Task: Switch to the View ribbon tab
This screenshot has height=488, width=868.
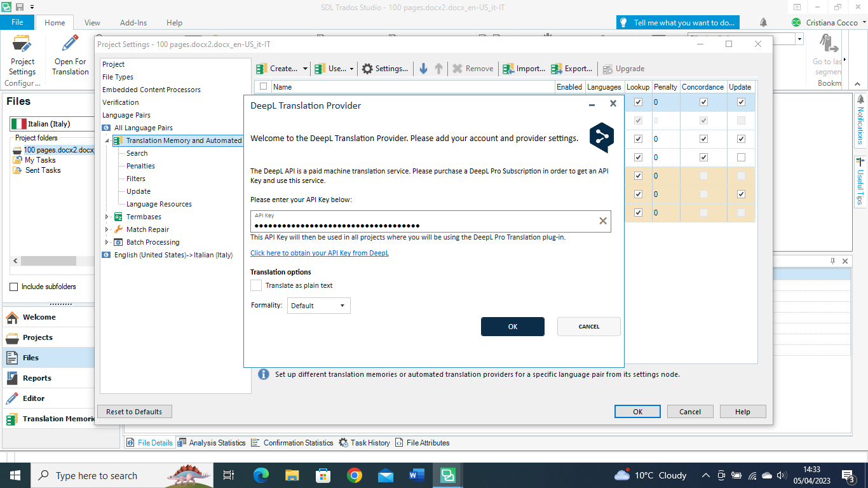Action: click(92, 22)
